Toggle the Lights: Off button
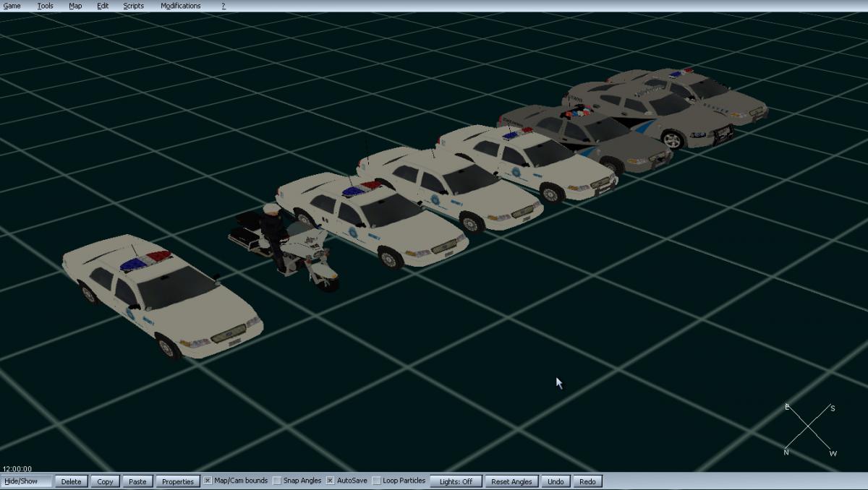Screen dimensions: 868x490 [456, 481]
